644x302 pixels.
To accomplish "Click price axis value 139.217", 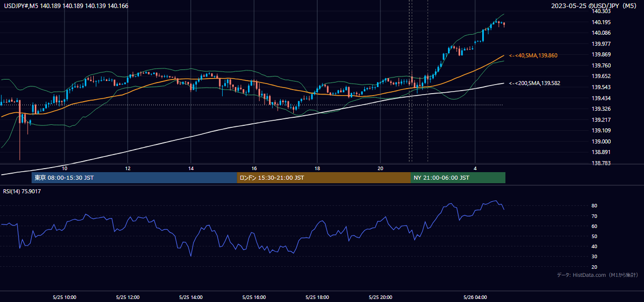I will point(601,120).
